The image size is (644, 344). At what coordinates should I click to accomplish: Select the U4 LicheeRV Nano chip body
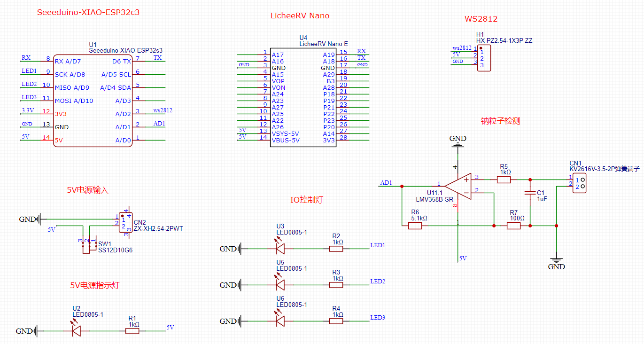(x=303, y=97)
